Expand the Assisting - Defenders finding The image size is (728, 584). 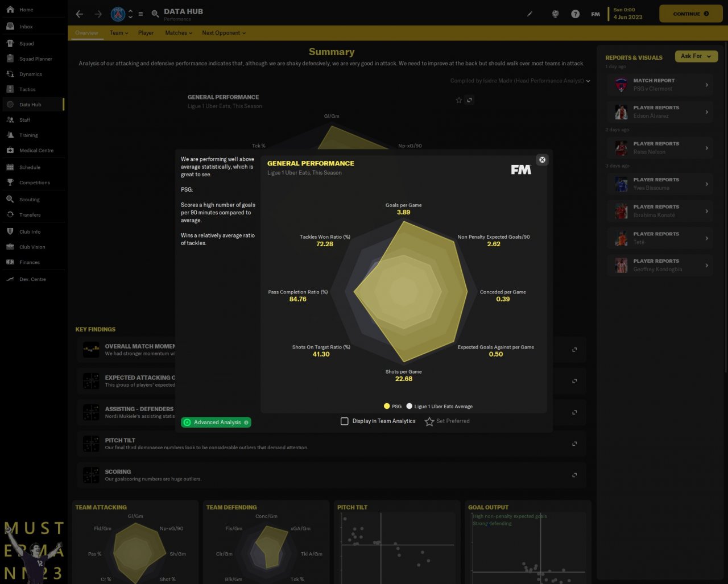(x=574, y=412)
